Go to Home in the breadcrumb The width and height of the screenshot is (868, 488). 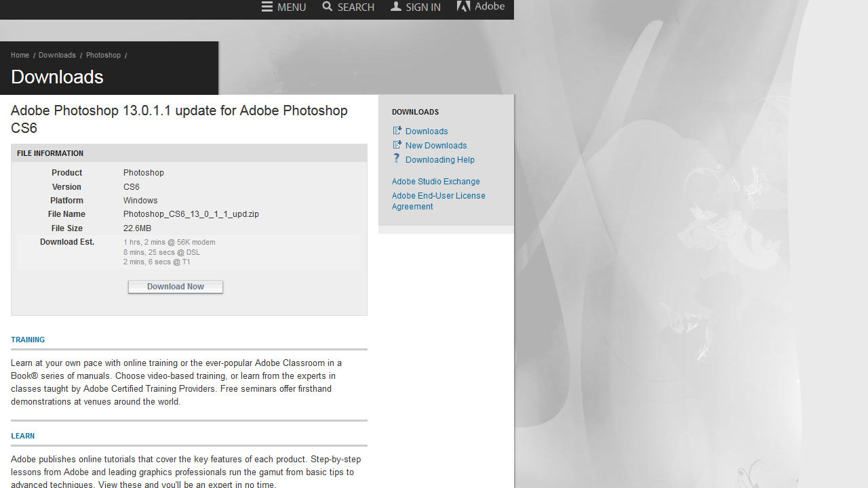[x=20, y=55]
